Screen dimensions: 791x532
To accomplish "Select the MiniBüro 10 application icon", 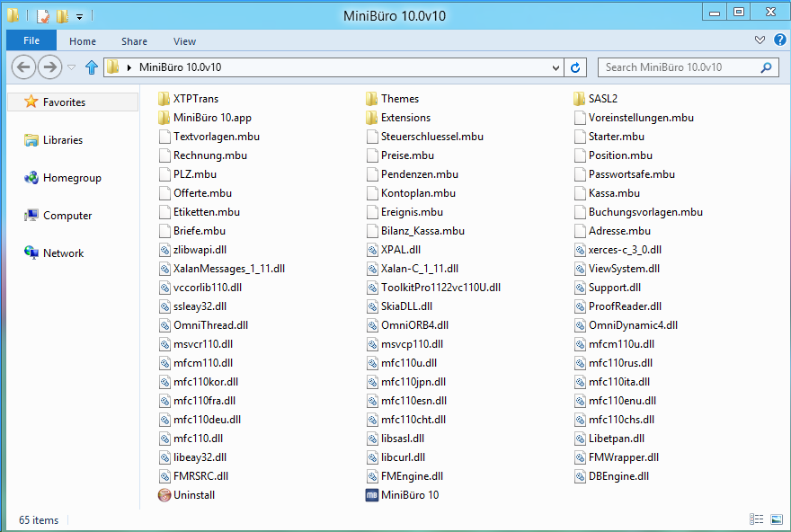I will 372,494.
